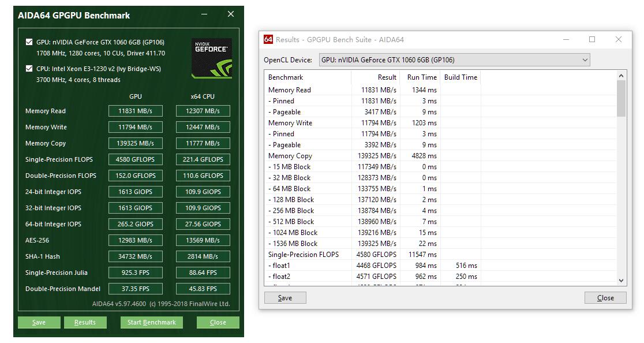Screen dimensions: 644x343
Task: Maximize the Results GPGPU Bench Suite window
Action: (592, 39)
